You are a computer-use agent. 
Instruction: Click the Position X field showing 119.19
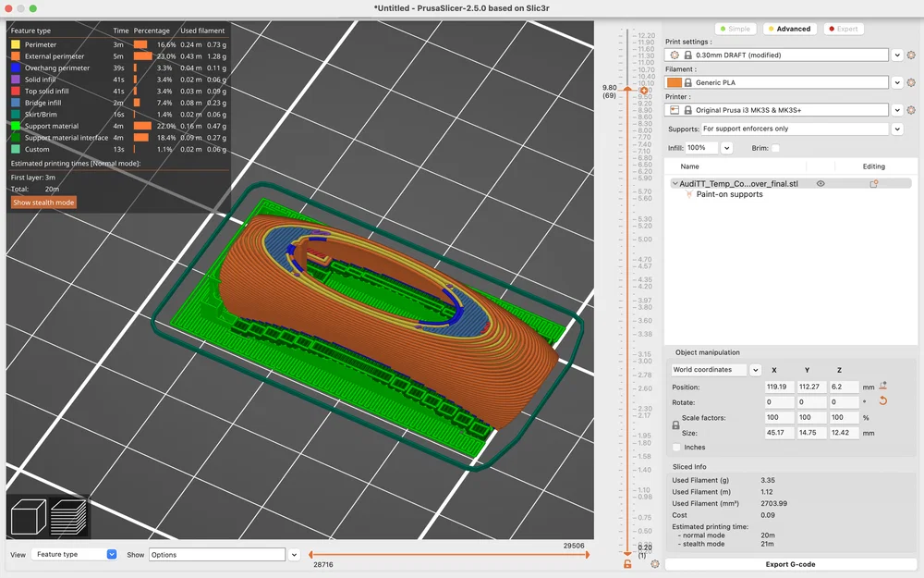click(779, 387)
